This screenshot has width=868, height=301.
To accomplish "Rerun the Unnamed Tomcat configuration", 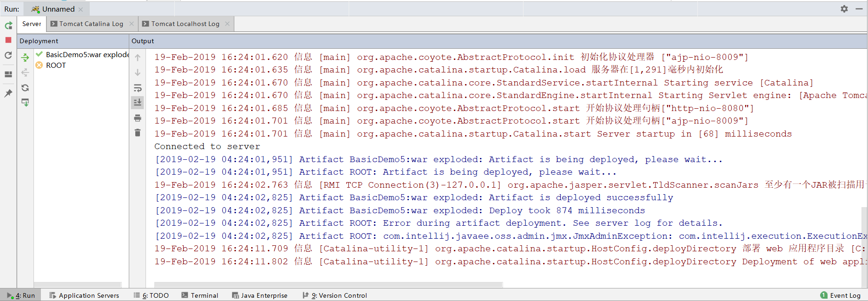I will pos(8,26).
